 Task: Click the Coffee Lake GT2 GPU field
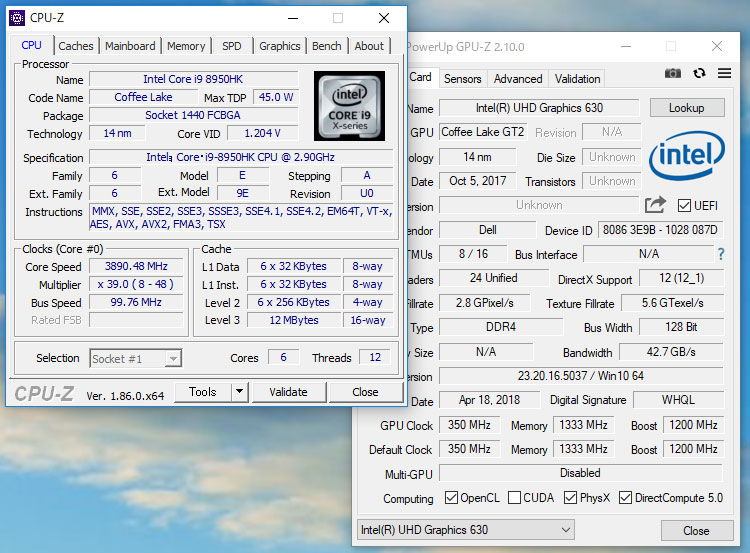[483, 132]
